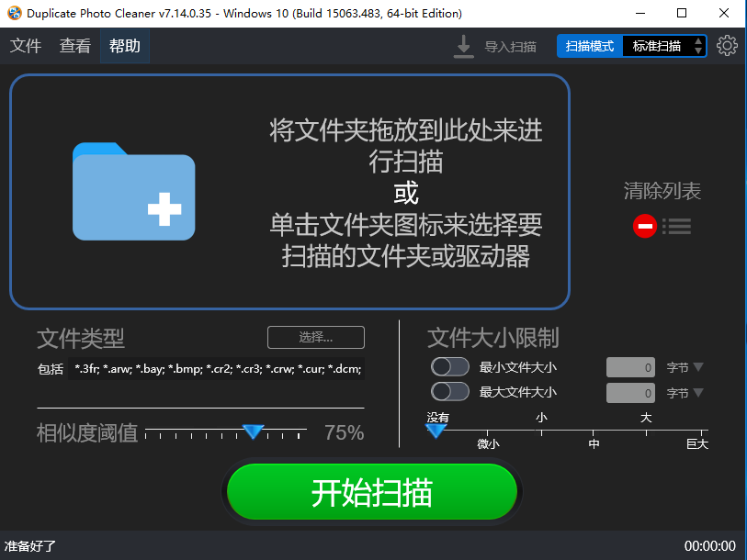The width and height of the screenshot is (747, 560).
Task: Click the import scan download icon
Action: 464,46
